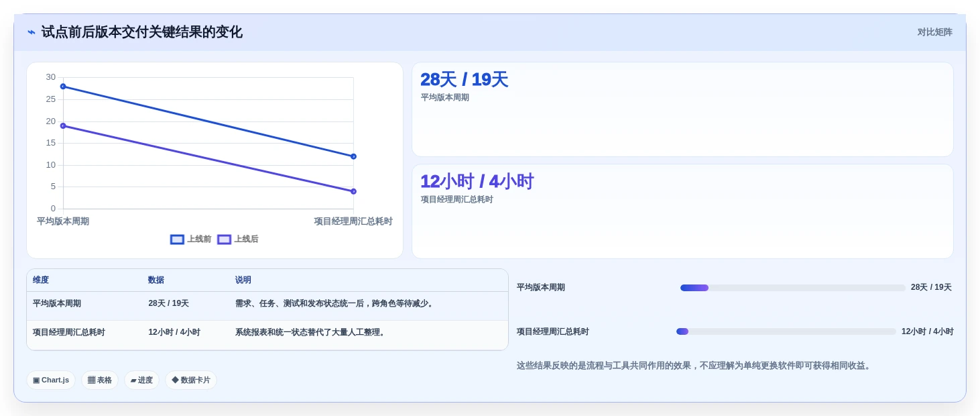Viewport: 980px width, 416px height.
Task: Click progress value 28天 / 19天
Action: pyautogui.click(x=931, y=288)
